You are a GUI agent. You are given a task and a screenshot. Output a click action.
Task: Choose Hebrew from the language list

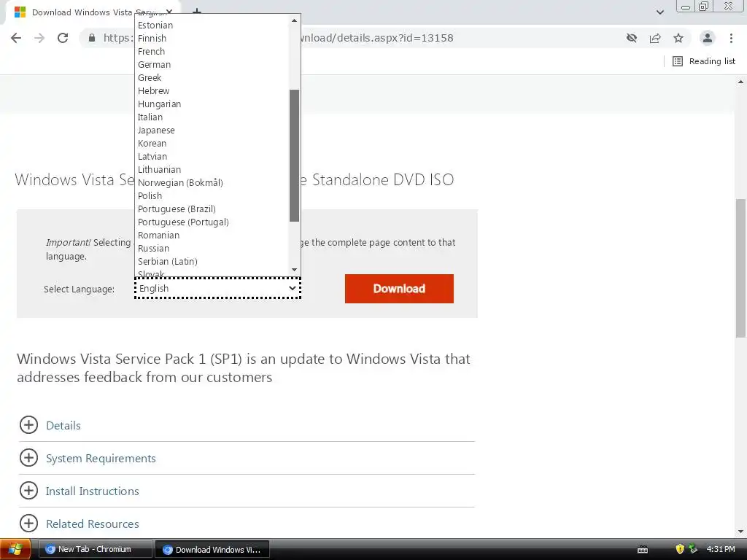click(212, 91)
